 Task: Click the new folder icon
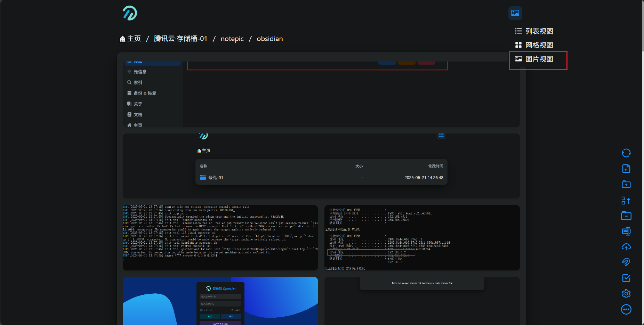(x=626, y=184)
